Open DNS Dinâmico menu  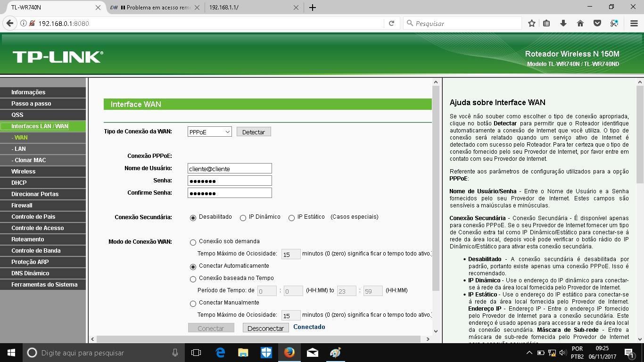click(x=43, y=273)
